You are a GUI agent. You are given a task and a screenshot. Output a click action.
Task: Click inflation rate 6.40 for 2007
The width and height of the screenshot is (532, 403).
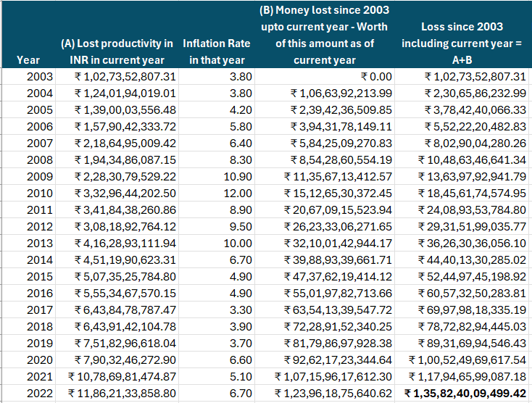tap(217, 144)
